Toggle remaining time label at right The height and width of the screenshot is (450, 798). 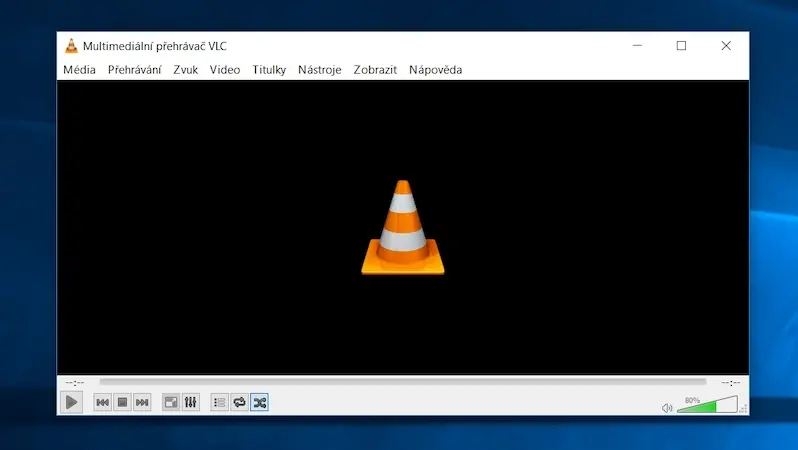730,382
